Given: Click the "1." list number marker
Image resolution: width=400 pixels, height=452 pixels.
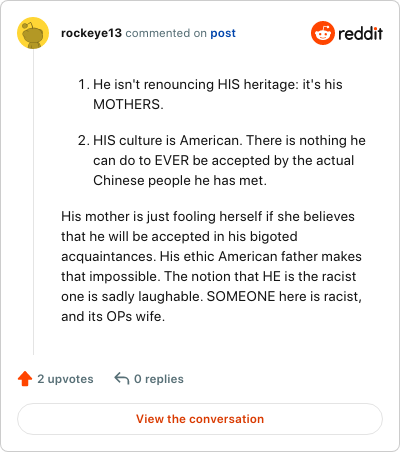Looking at the screenshot, I should click(84, 84).
